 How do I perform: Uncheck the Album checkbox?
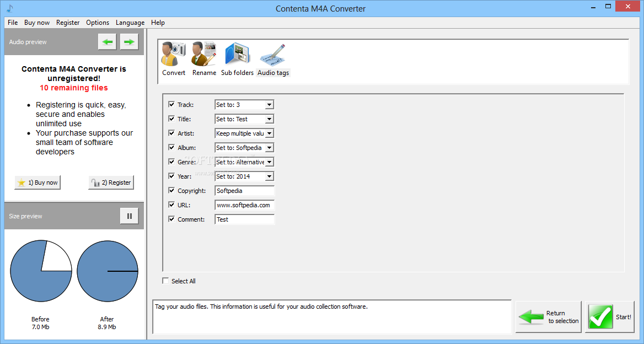(171, 147)
